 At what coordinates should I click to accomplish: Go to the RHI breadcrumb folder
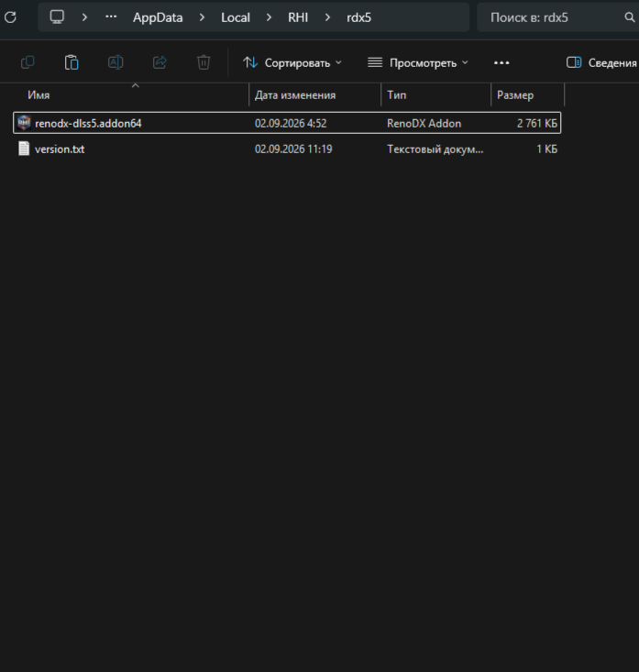[x=298, y=17]
